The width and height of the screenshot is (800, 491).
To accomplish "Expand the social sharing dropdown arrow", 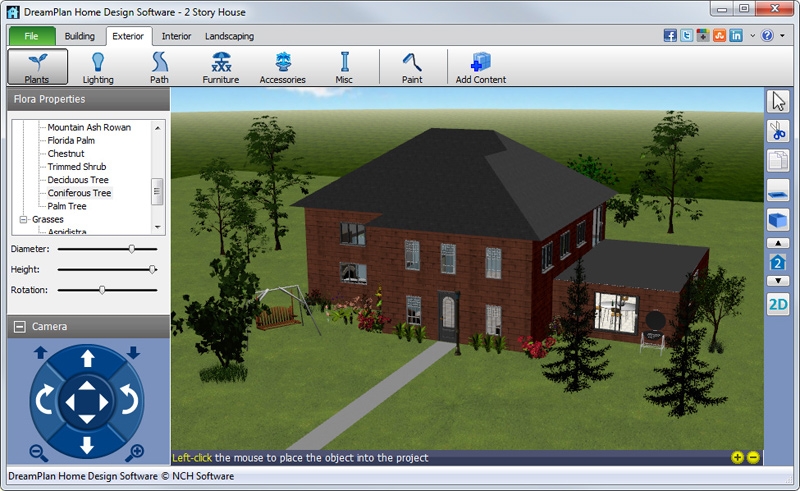I will 752,36.
